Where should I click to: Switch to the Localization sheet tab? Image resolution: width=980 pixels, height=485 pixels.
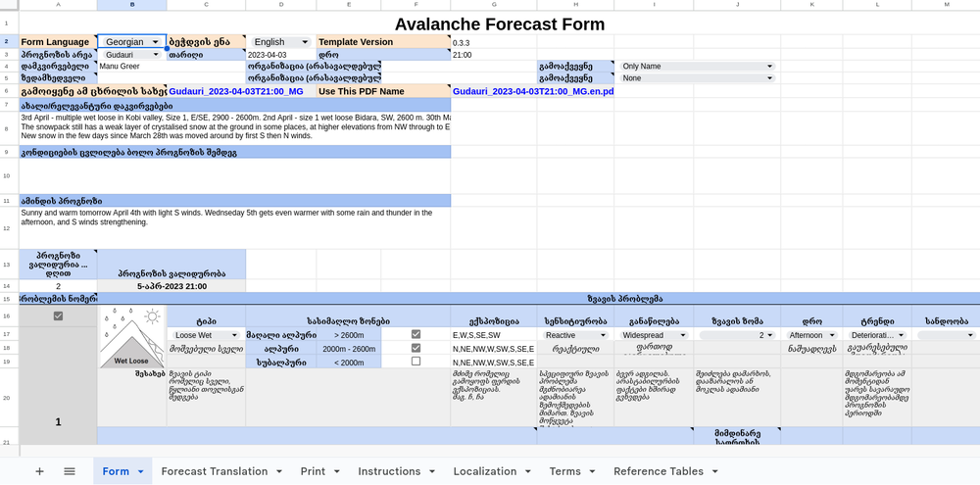click(485, 471)
